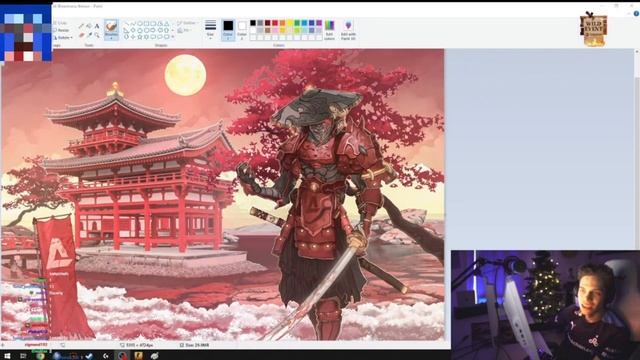Screen dimensions: 640x360
Task: Choose the Cloud callout shape
Action: click(167, 37)
